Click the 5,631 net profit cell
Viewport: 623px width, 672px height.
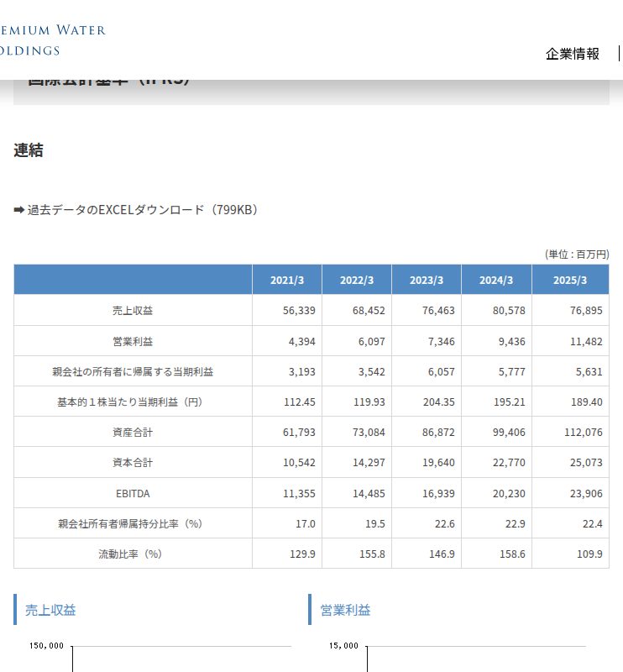click(x=570, y=371)
